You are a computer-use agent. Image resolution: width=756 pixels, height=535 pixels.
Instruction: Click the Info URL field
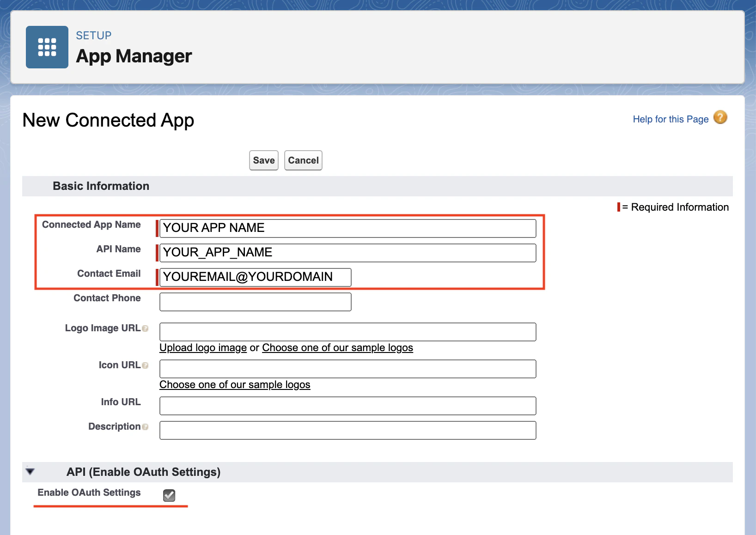click(x=348, y=406)
